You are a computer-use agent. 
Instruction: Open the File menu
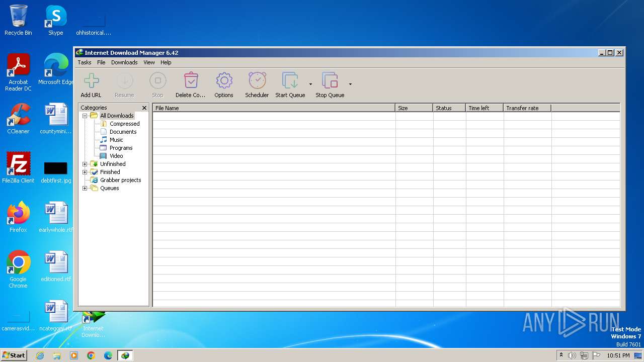[x=101, y=62]
